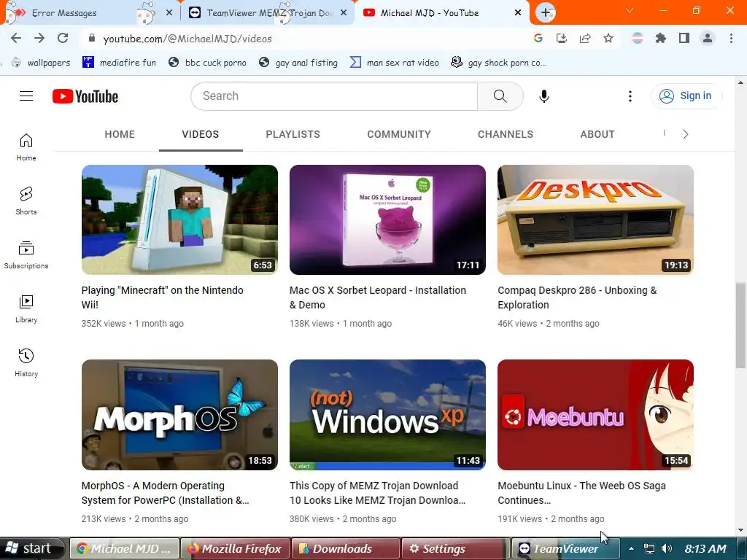Viewport: 747px width, 560px height.
Task: Open the CHANNELS tab
Action: click(x=506, y=134)
